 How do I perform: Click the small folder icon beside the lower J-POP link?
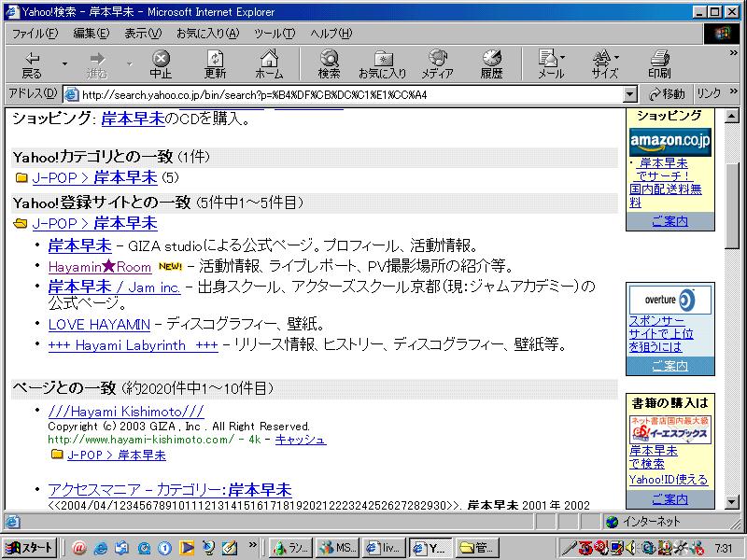pyautogui.click(x=57, y=454)
